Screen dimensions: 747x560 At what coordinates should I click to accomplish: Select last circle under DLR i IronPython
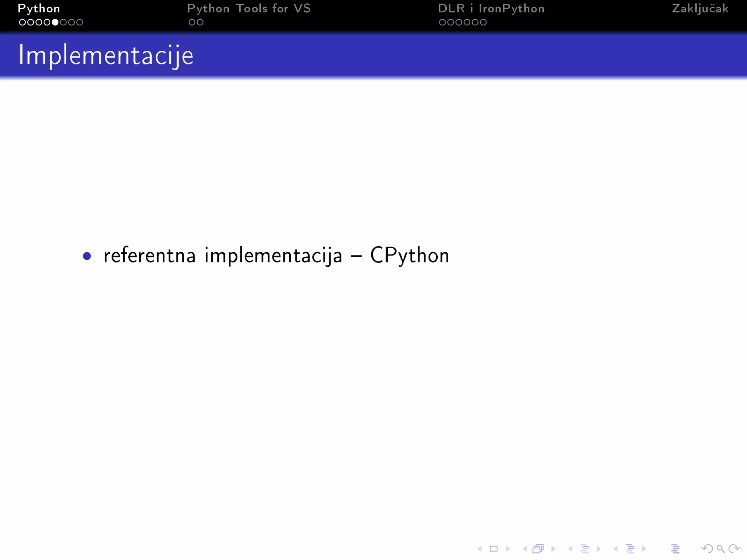tap(484, 22)
